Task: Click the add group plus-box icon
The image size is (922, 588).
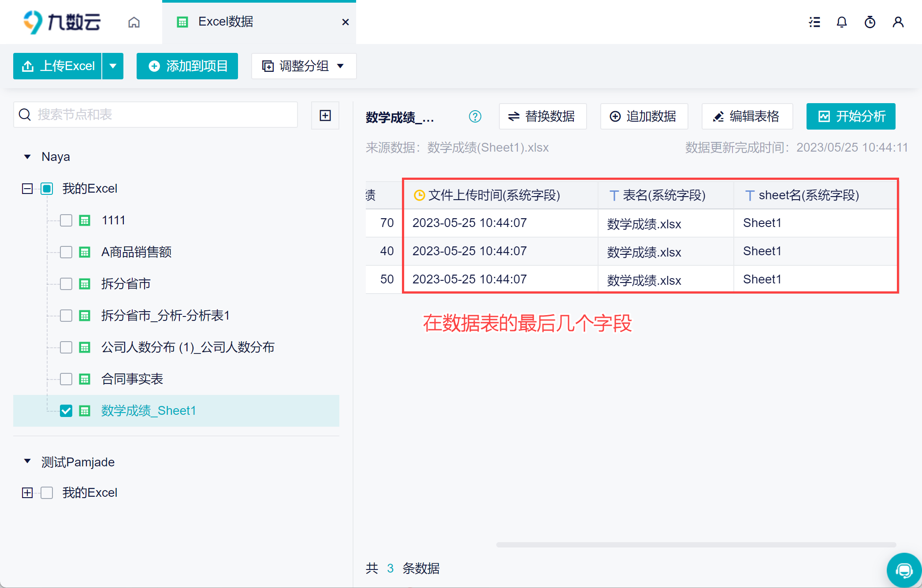Action: pyautogui.click(x=325, y=115)
